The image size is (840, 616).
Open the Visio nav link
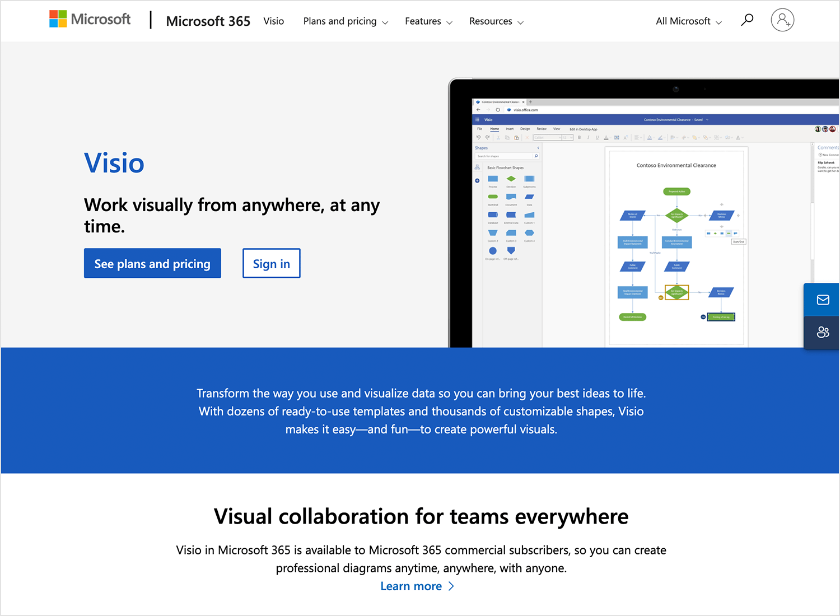pyautogui.click(x=274, y=21)
